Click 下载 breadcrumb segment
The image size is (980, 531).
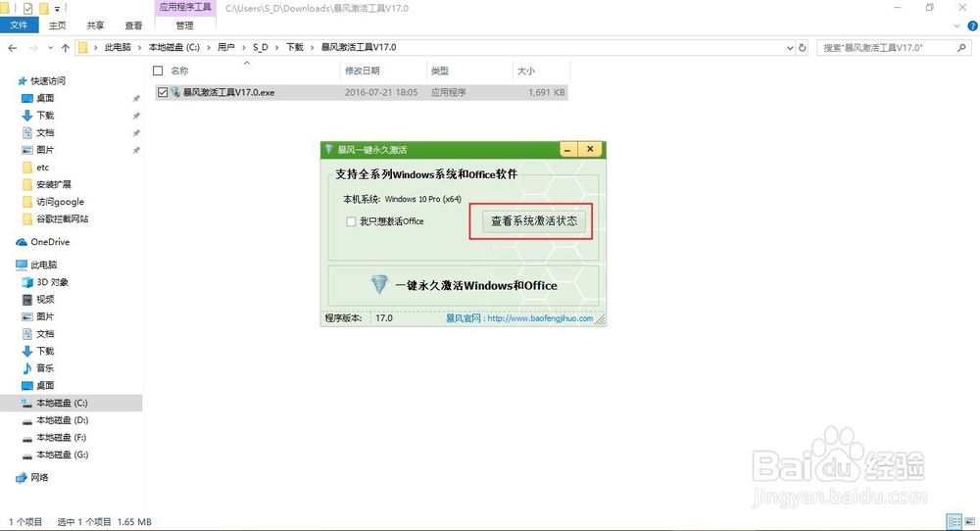point(294,47)
